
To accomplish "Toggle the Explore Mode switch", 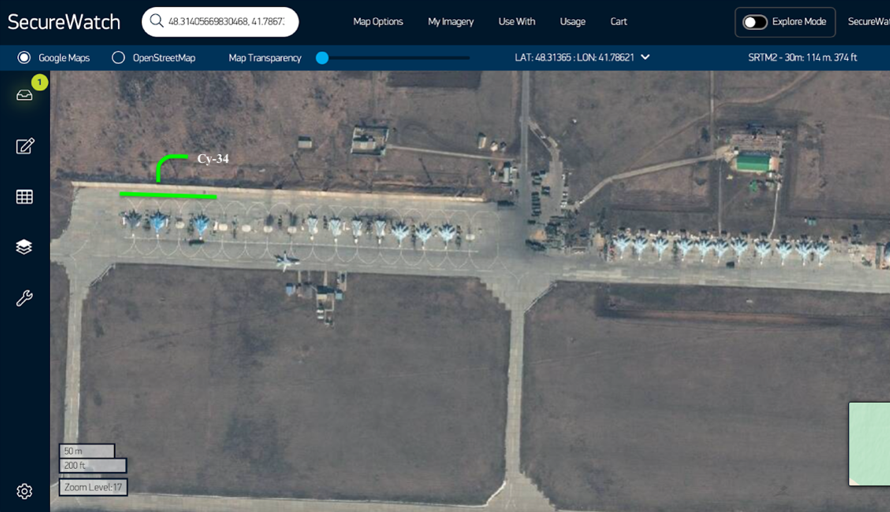I will tap(755, 22).
